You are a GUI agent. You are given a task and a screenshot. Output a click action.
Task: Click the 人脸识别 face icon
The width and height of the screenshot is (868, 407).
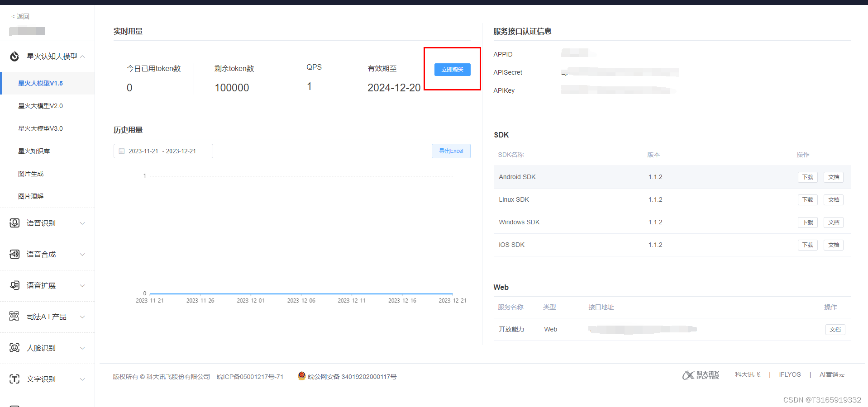14,348
